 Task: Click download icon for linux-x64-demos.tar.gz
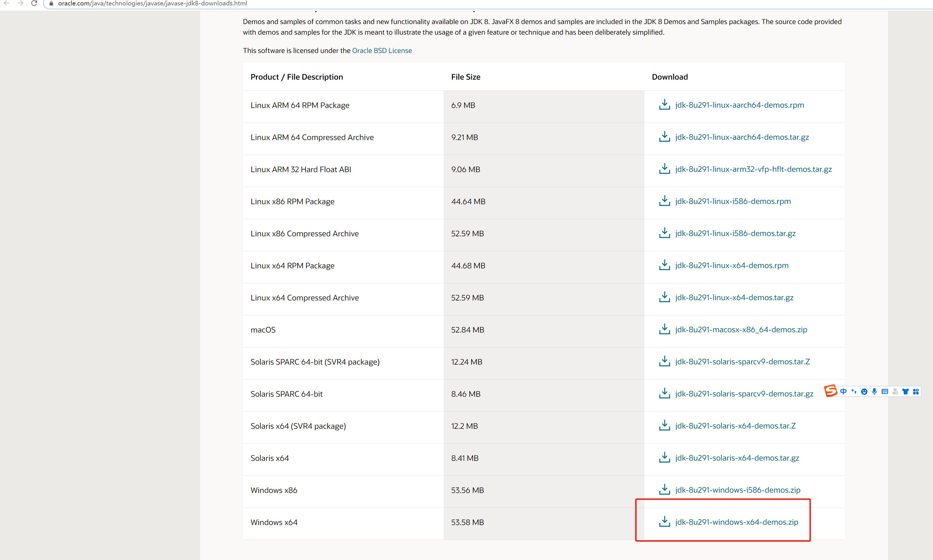(x=664, y=297)
